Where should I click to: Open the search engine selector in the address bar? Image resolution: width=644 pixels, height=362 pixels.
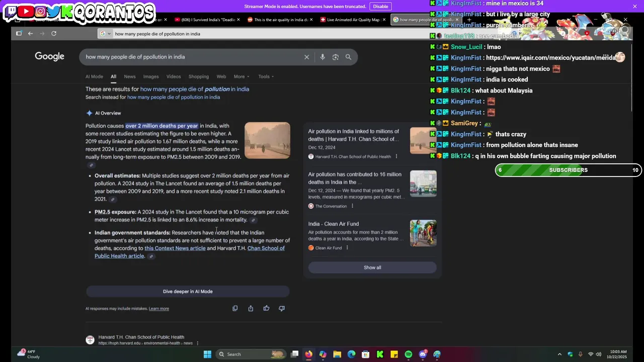coord(105,34)
